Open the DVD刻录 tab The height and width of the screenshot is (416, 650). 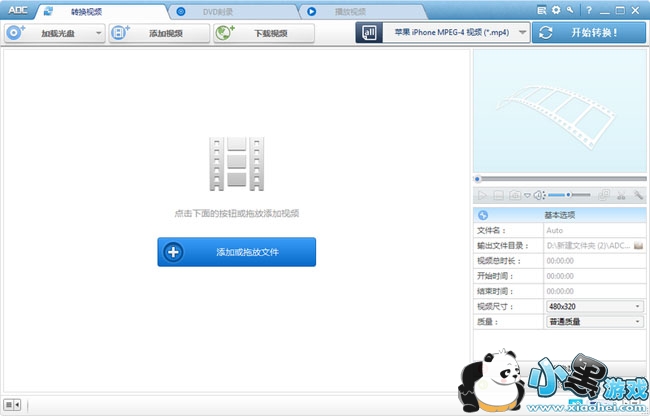(x=234, y=12)
